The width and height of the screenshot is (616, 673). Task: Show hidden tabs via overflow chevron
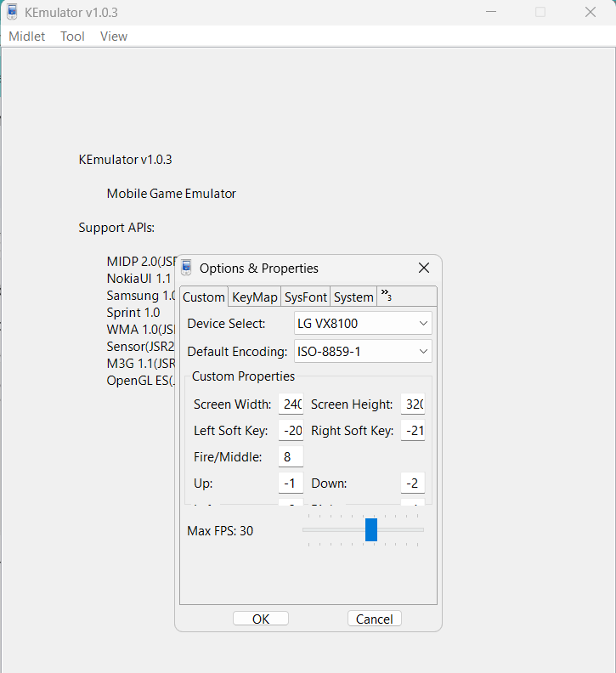(386, 296)
